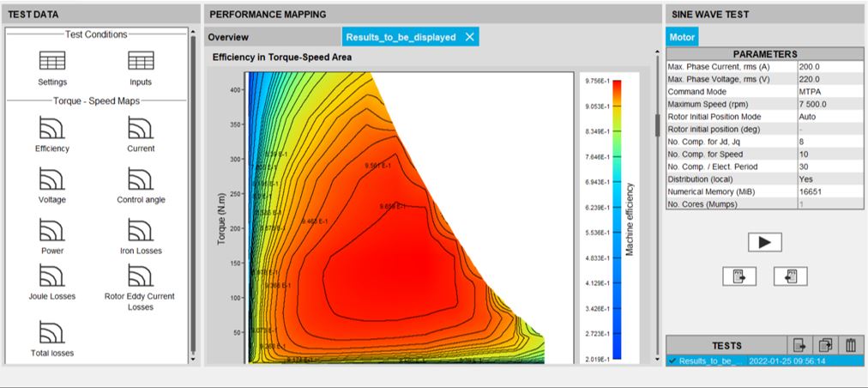This screenshot has width=868, height=388.
Task: Change the Rotor Initial Position Mode Auto value
Action: point(829,117)
